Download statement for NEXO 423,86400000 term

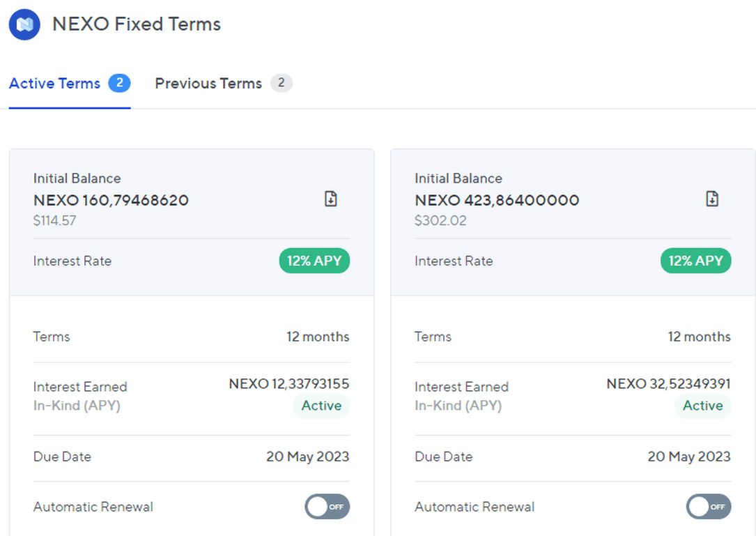click(x=712, y=199)
